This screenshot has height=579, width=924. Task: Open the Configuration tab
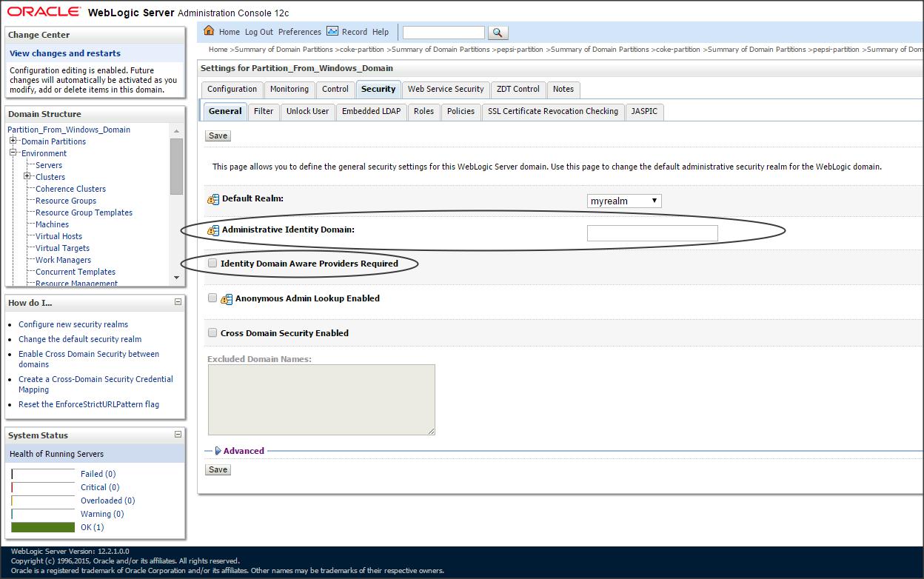click(x=232, y=89)
